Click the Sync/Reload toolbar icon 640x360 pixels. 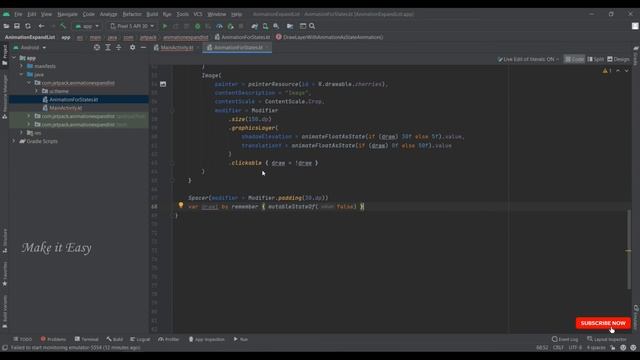coord(28,26)
